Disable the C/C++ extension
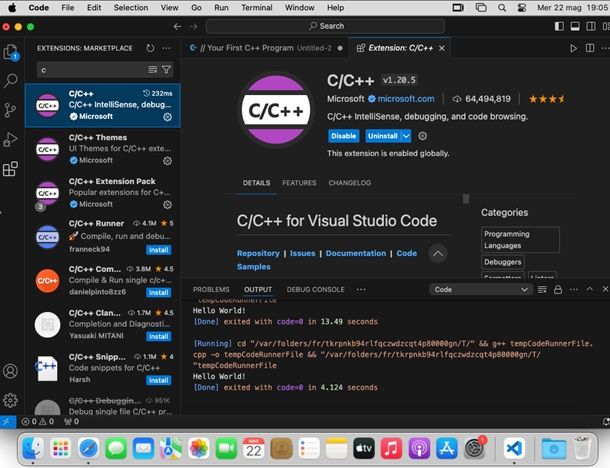The height and width of the screenshot is (468, 610). (344, 136)
